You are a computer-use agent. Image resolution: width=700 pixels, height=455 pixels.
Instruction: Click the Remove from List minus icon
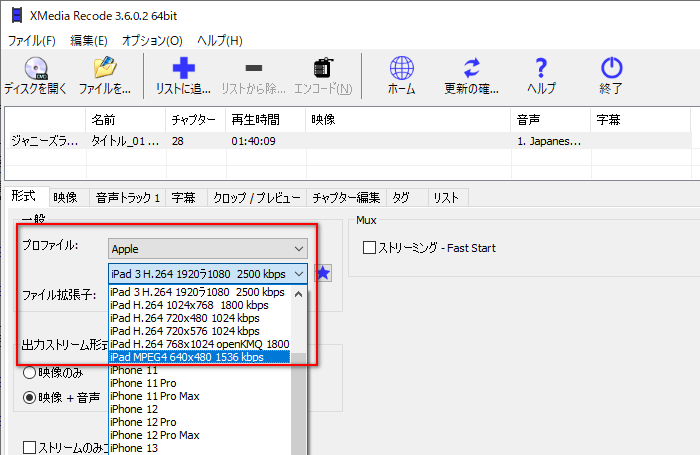coord(253,68)
